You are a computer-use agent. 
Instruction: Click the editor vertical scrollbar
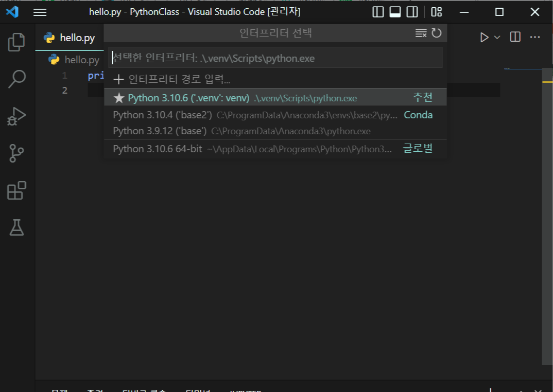pyautogui.click(x=547, y=217)
